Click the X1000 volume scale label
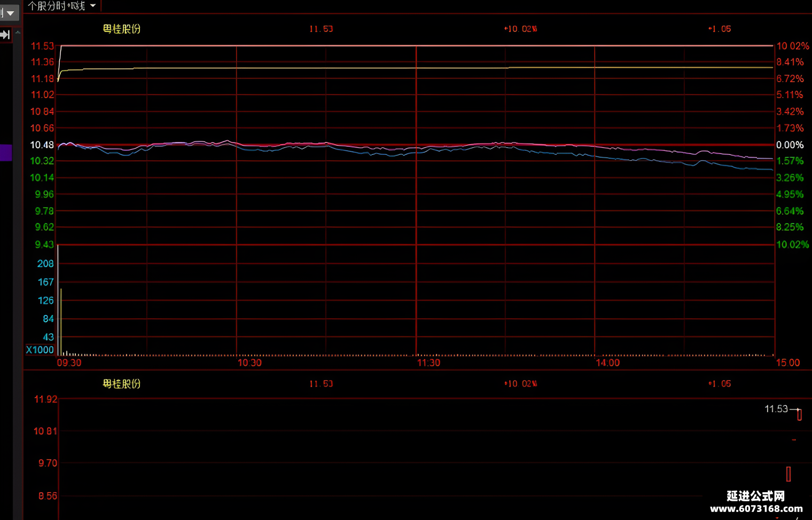The width and height of the screenshot is (812, 520). (40, 350)
